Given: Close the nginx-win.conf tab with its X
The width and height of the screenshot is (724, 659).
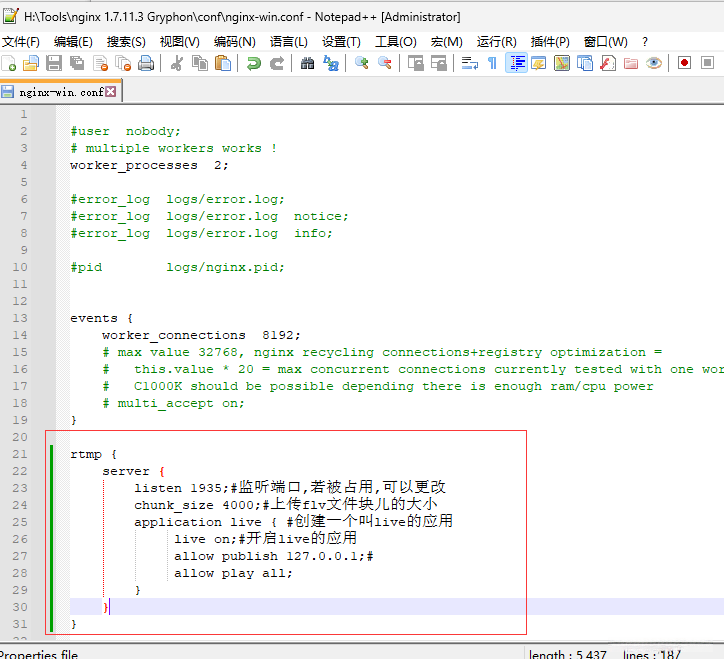Looking at the screenshot, I should coord(111,92).
